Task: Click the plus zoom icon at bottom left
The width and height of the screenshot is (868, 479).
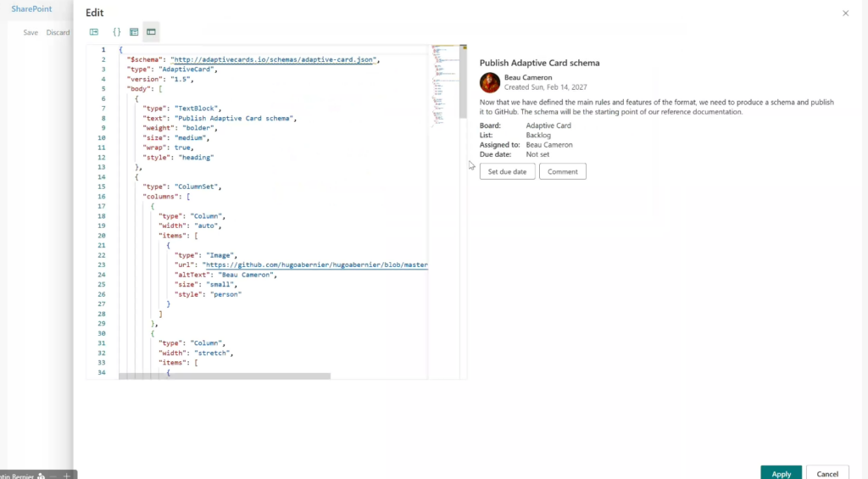Action: [67, 476]
